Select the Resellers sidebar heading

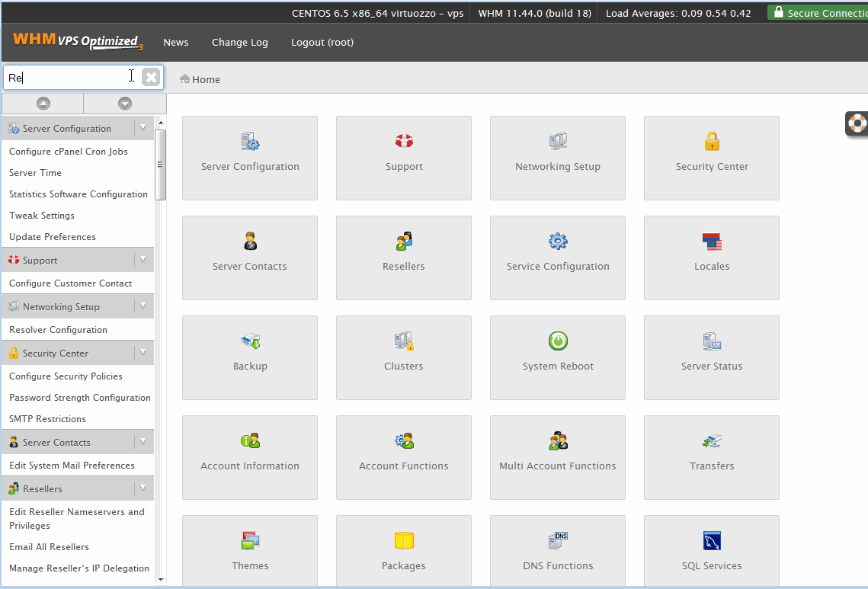[43, 489]
